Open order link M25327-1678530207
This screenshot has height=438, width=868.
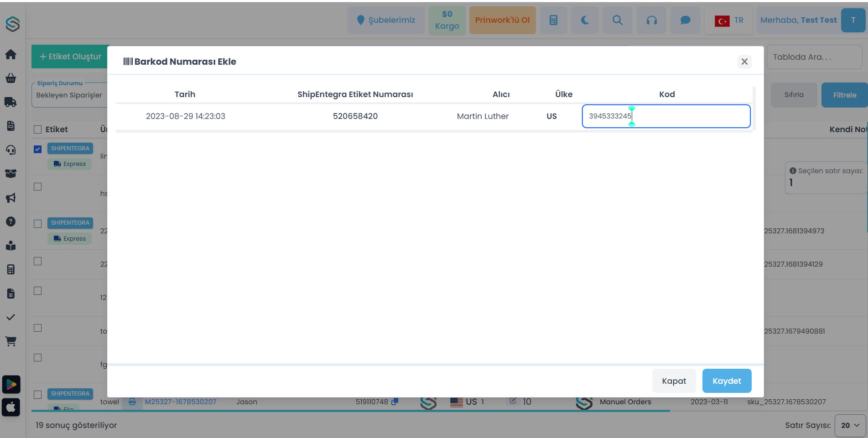pyautogui.click(x=181, y=402)
